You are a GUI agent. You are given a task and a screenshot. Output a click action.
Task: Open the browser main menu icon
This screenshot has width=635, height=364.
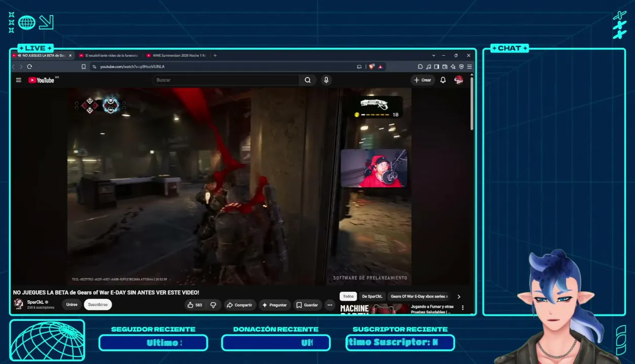click(x=470, y=67)
